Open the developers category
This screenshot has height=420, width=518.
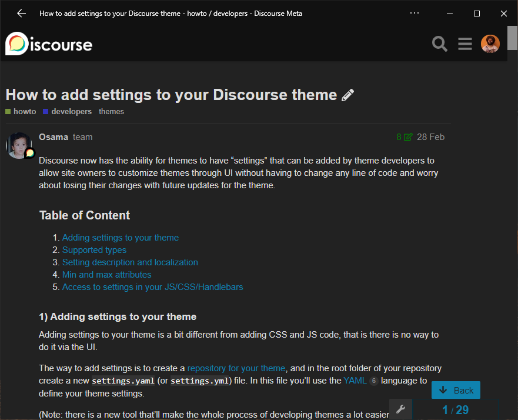[68, 112]
